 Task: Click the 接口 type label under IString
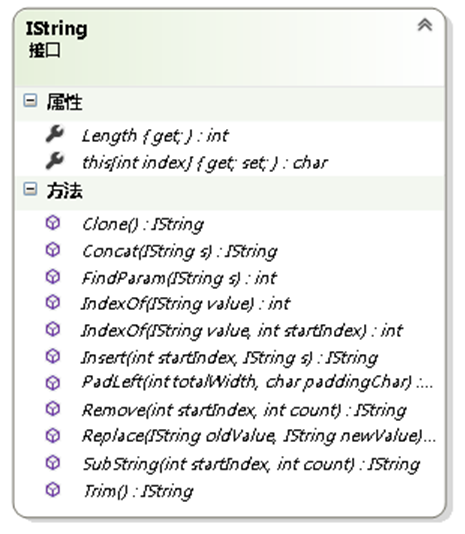pos(45,51)
